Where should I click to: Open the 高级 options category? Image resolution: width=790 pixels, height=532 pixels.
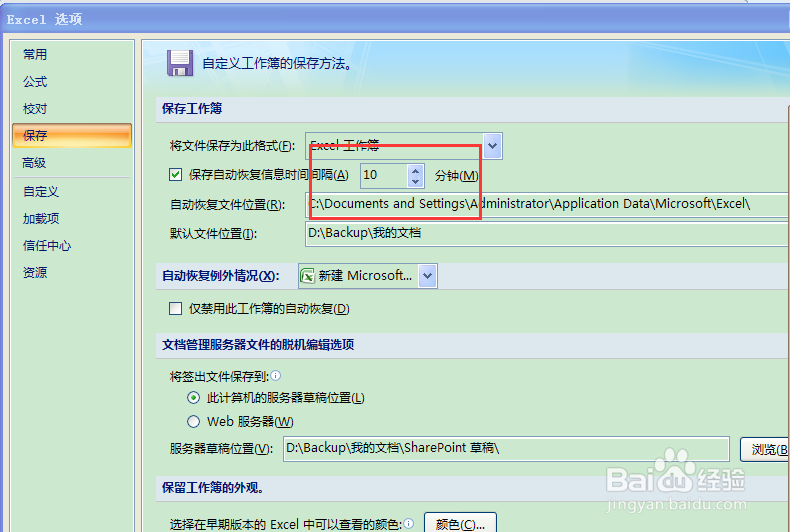[34, 163]
